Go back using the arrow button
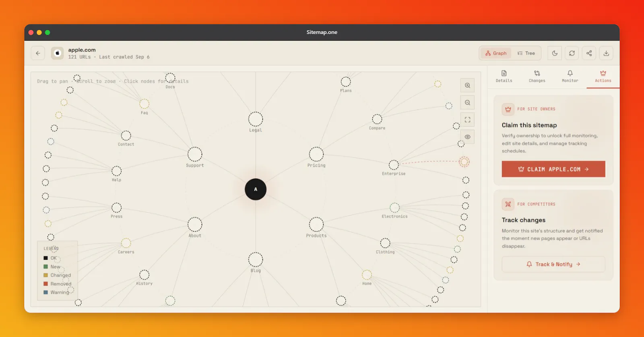 (x=38, y=53)
